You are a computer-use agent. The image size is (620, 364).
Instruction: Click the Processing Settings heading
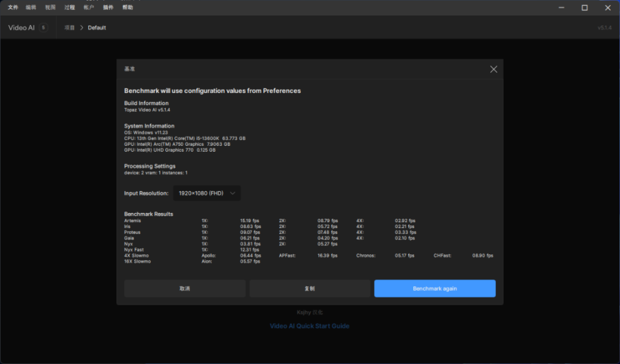pos(150,166)
